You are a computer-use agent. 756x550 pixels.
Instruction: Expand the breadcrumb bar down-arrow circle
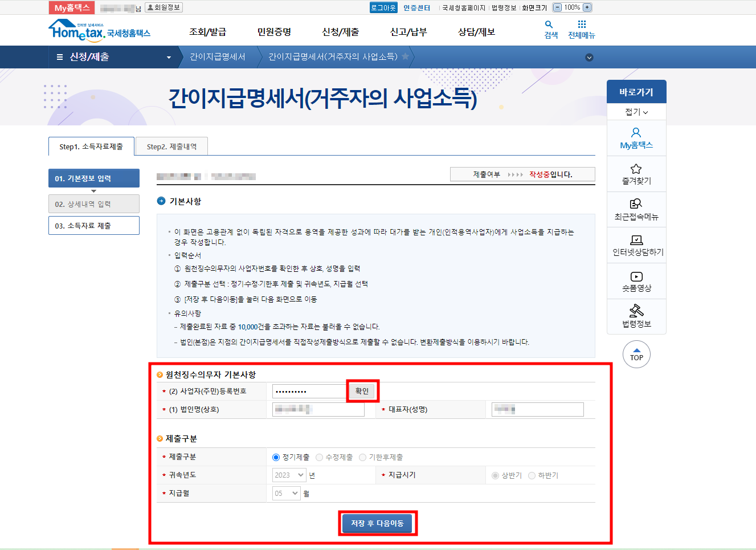tap(589, 57)
